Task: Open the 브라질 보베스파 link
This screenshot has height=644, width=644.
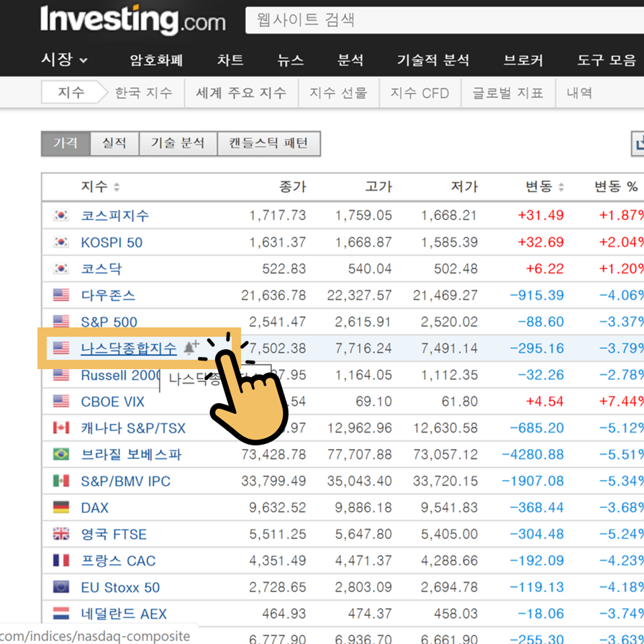Action: pos(131,455)
